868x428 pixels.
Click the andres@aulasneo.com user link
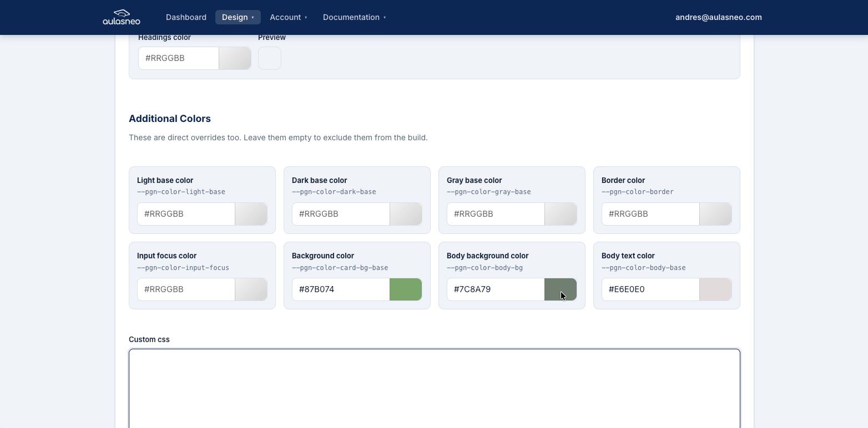click(x=718, y=17)
